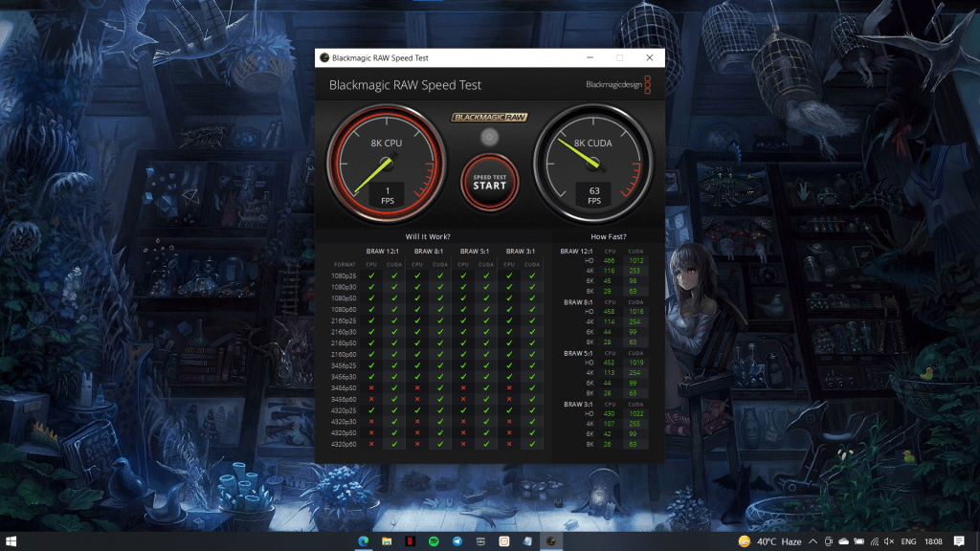
Task: Click the 4K CPU value 116
Action: pyautogui.click(x=609, y=271)
